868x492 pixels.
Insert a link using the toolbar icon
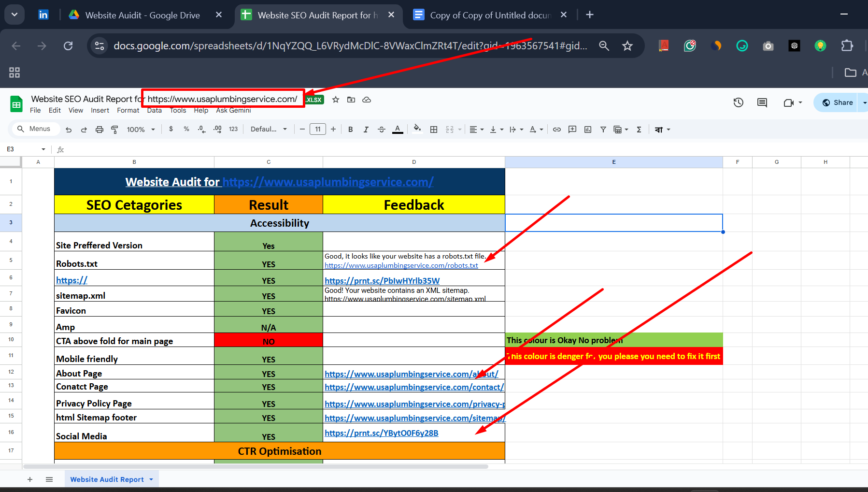click(x=556, y=129)
